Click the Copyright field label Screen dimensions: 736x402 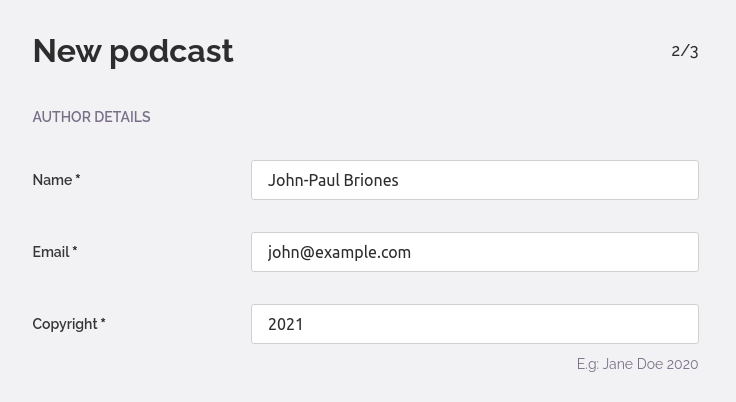coord(65,324)
